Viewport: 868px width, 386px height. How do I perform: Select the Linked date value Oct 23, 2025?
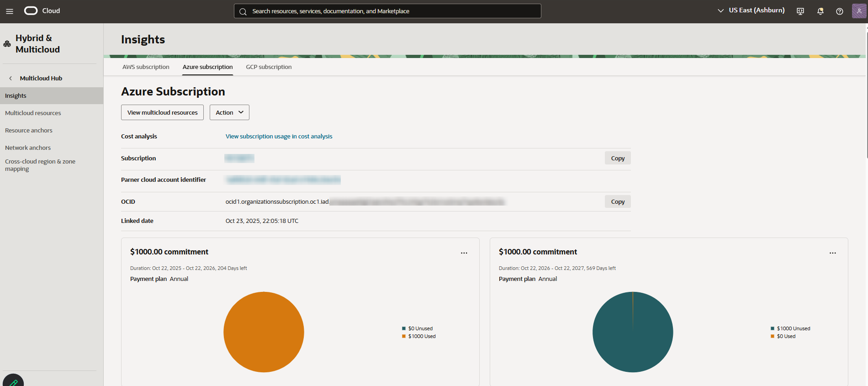point(262,221)
